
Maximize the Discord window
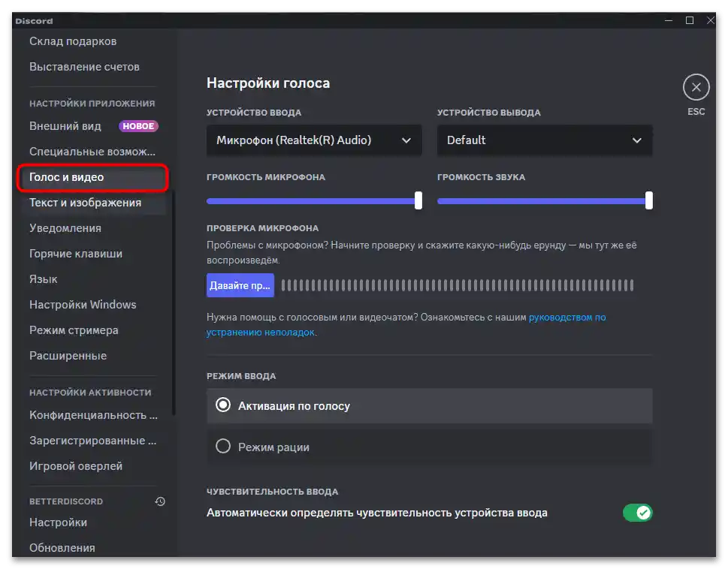click(690, 20)
